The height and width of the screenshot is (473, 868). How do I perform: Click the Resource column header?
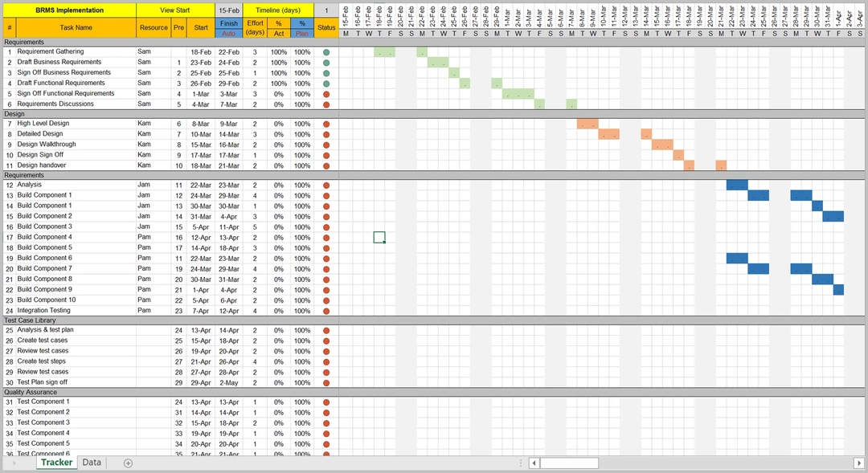[x=154, y=27]
